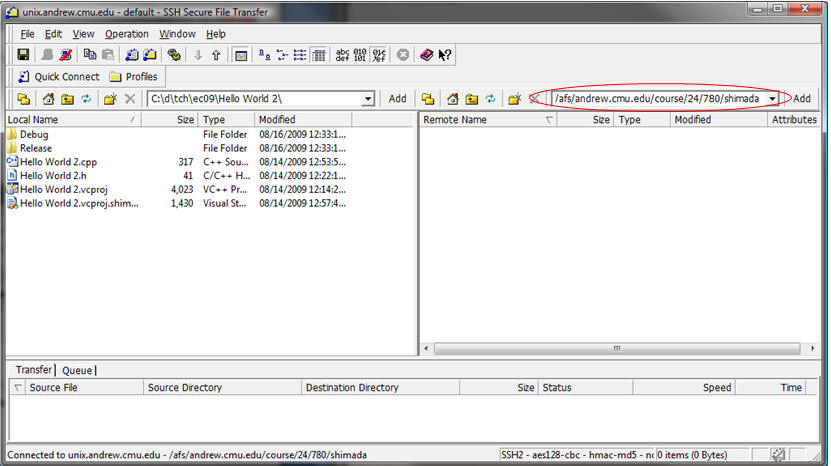Expand the remote path dropdown arrow
The height and width of the screenshot is (466, 831).
[773, 99]
